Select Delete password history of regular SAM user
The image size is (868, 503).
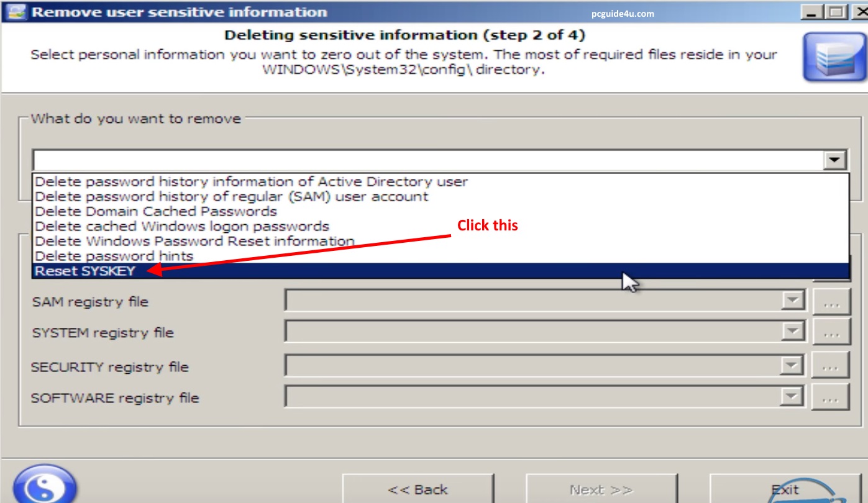(231, 196)
